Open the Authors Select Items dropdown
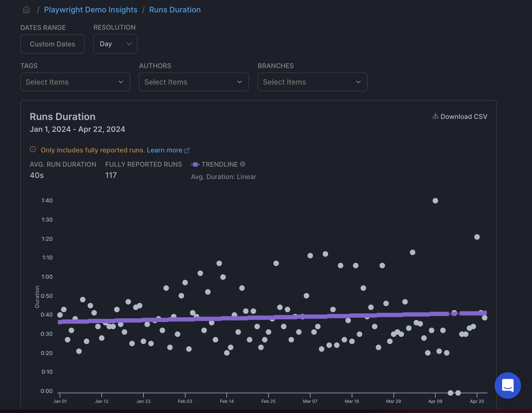532x413 pixels. [194, 82]
